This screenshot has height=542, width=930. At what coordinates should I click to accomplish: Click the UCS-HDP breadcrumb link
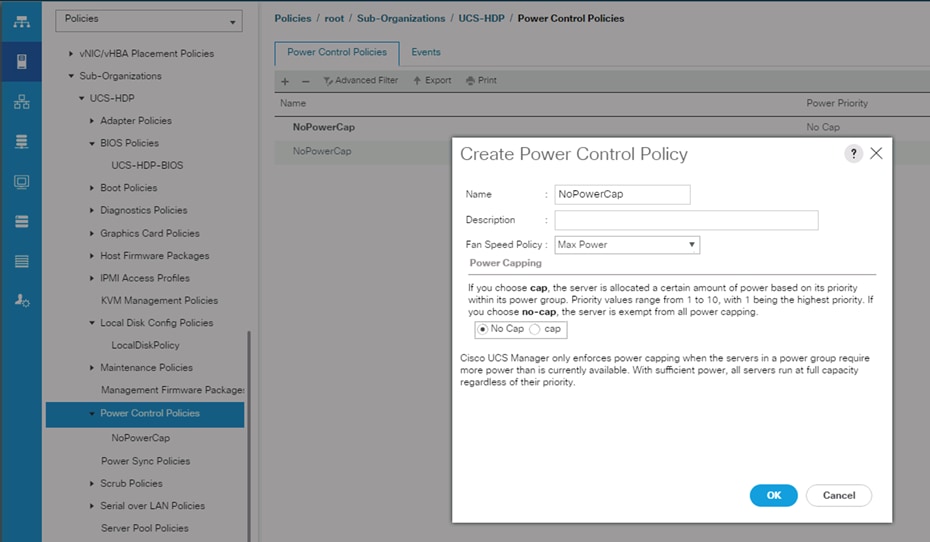(481, 18)
